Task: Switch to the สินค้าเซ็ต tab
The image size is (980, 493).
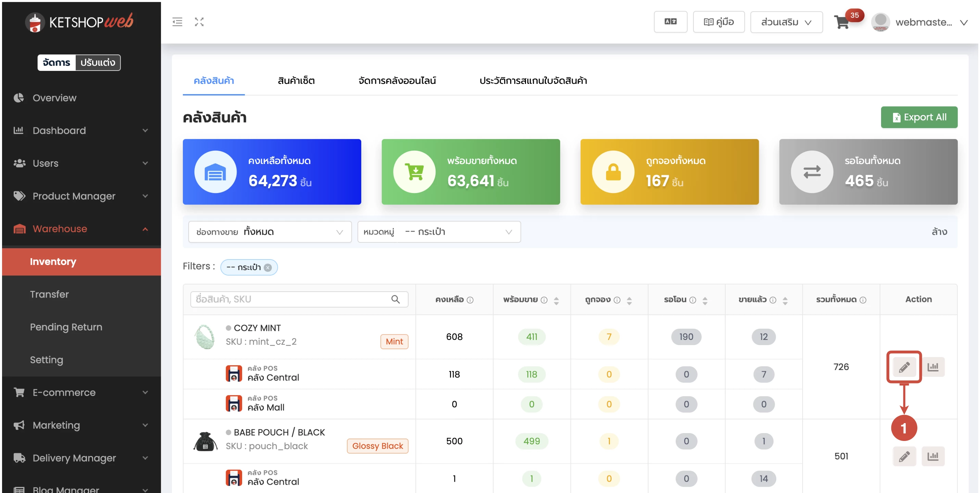Action: coord(296,81)
